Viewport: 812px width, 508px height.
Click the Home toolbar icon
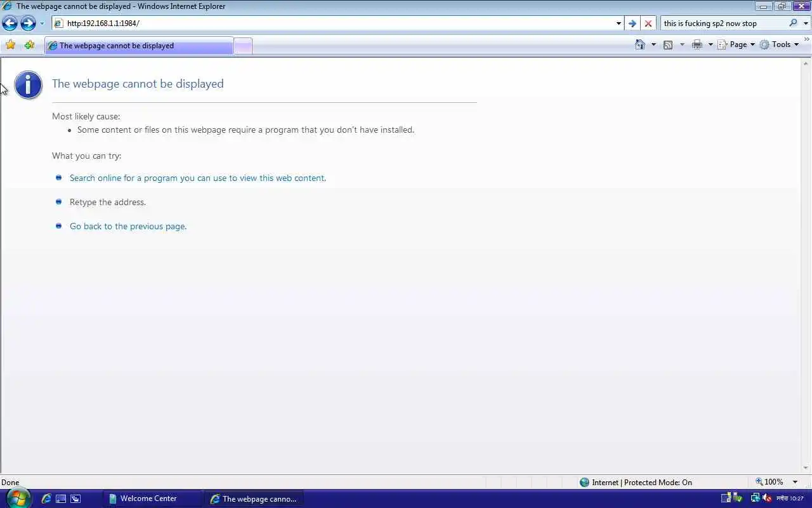(640, 44)
